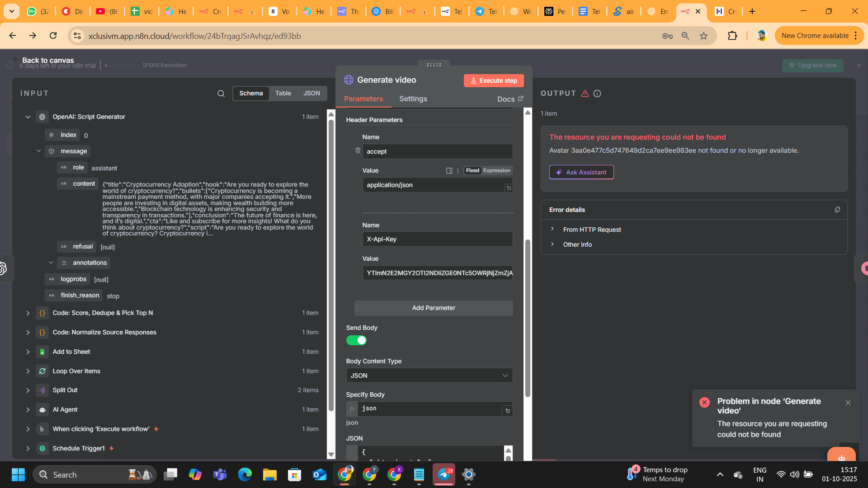Set accept value mode to Fixed

(x=472, y=170)
